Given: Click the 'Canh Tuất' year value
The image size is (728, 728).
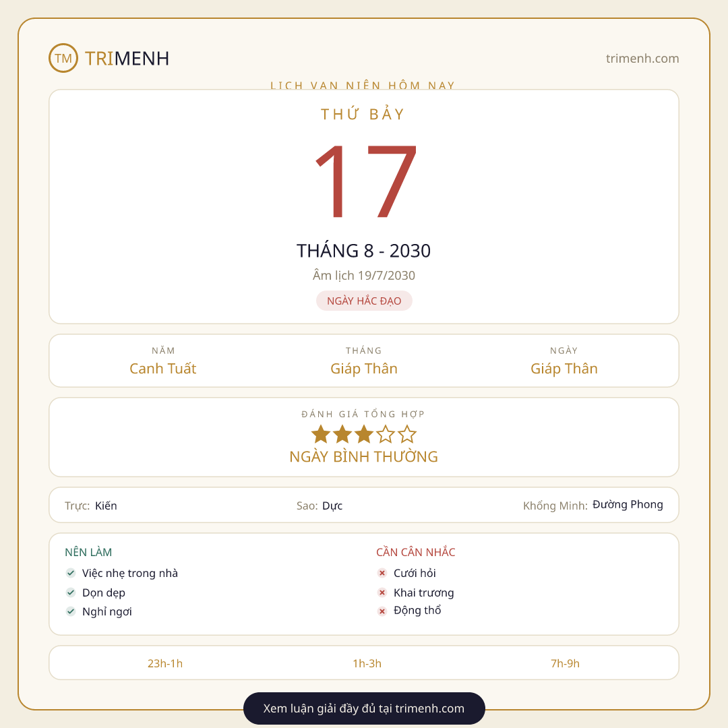Looking at the screenshot, I should 163,369.
